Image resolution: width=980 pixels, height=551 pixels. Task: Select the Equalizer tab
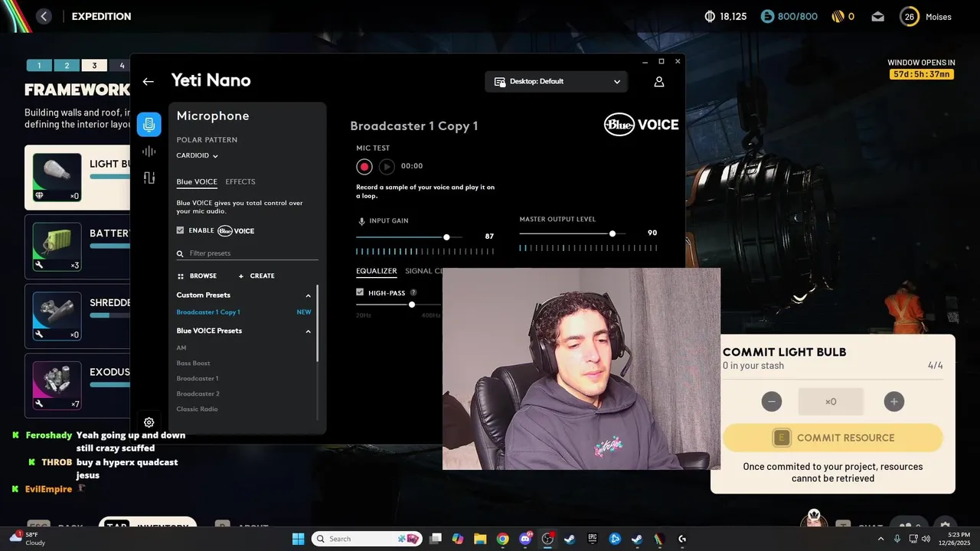pos(376,271)
